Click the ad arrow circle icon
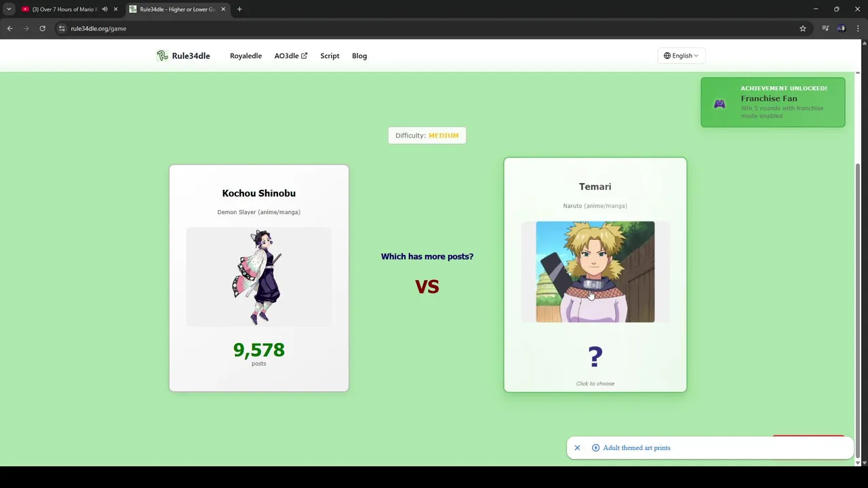868x488 pixels. 595,448
